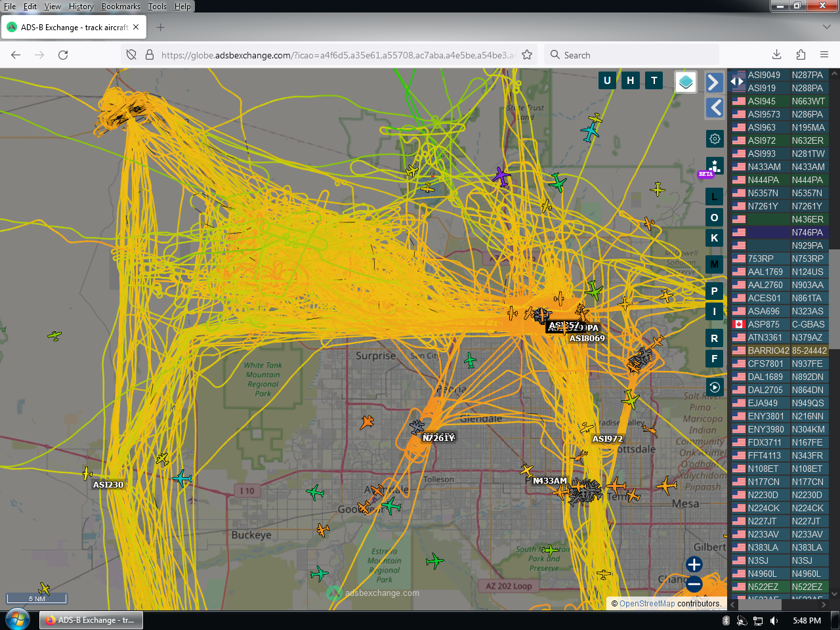Toggle the P persistence button
This screenshot has width=840, height=630.
click(715, 291)
